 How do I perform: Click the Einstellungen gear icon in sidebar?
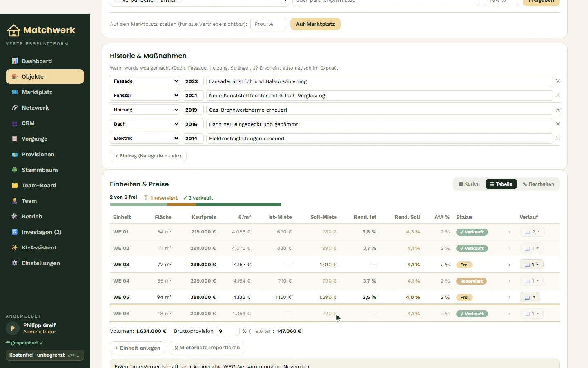(15, 263)
